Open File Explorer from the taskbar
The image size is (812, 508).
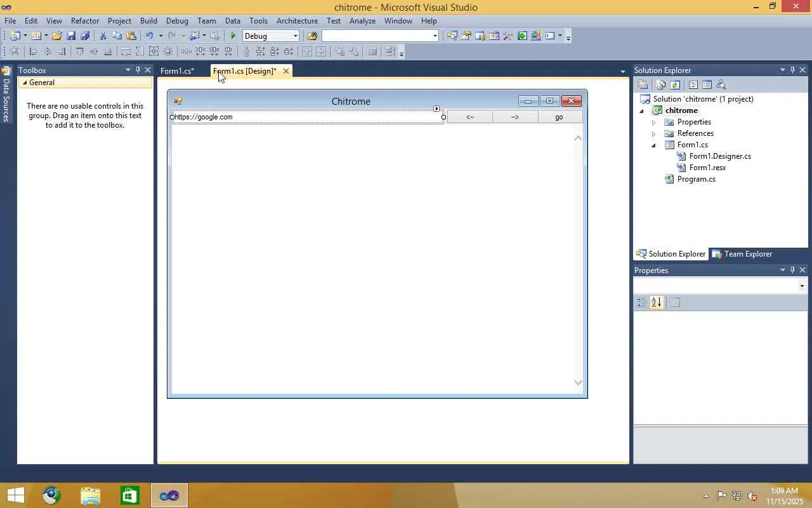tap(91, 495)
